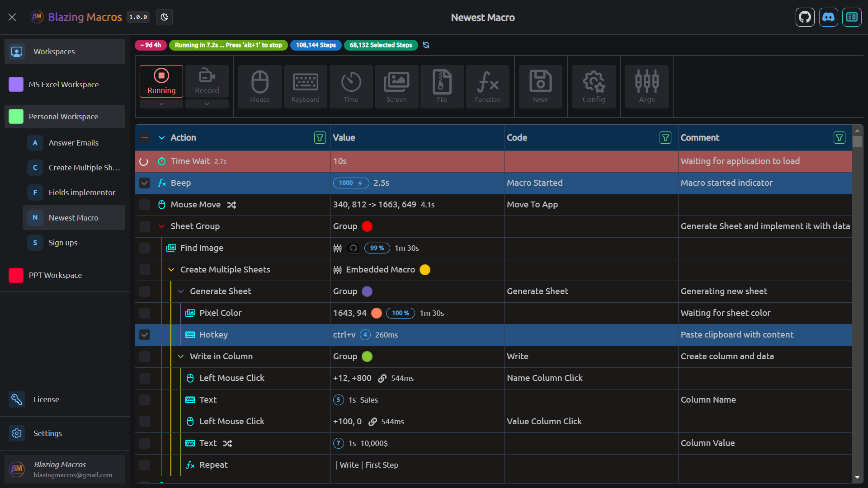Collapse the Sheet Group row
This screenshot has height=488, width=868.
161,226
